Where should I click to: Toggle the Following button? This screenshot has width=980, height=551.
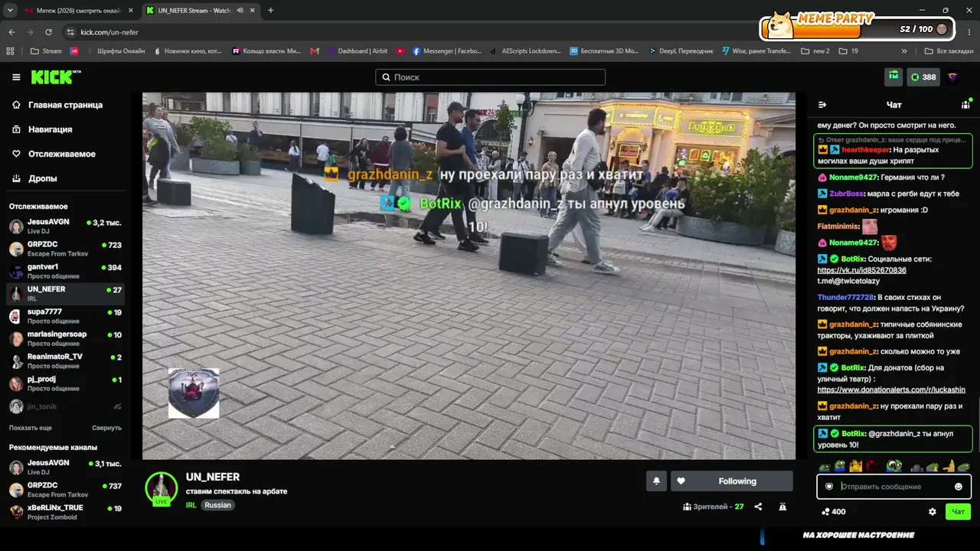pos(731,481)
